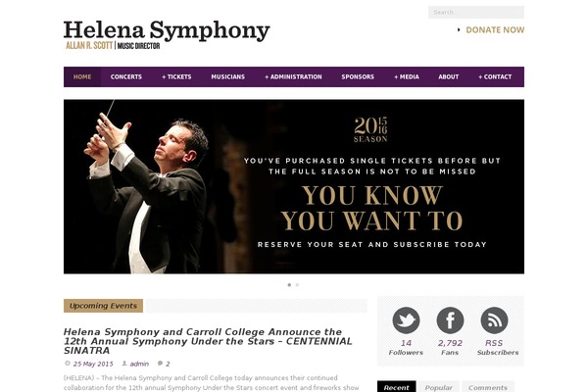Switch to the Popular tab

tap(438, 387)
